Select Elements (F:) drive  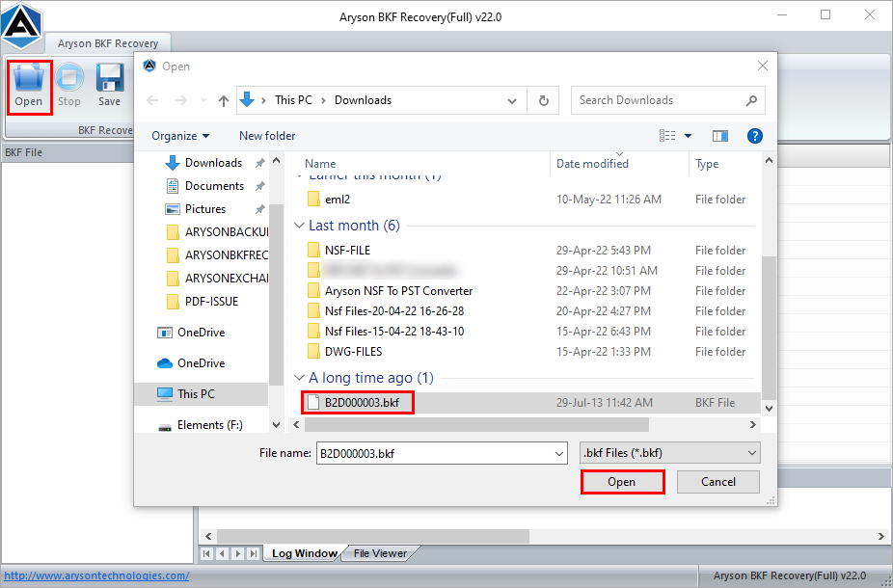point(209,425)
